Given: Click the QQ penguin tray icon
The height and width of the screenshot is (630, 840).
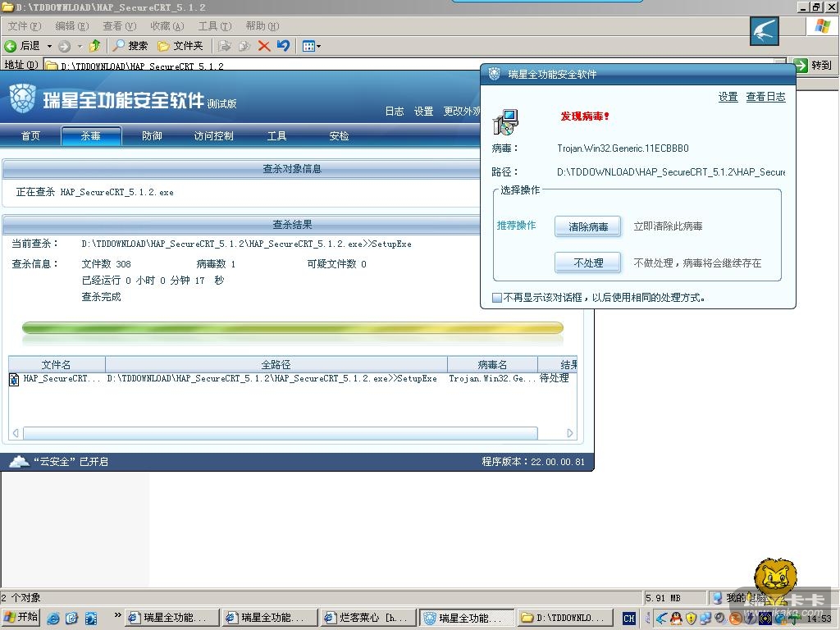Looking at the screenshot, I should (x=676, y=619).
